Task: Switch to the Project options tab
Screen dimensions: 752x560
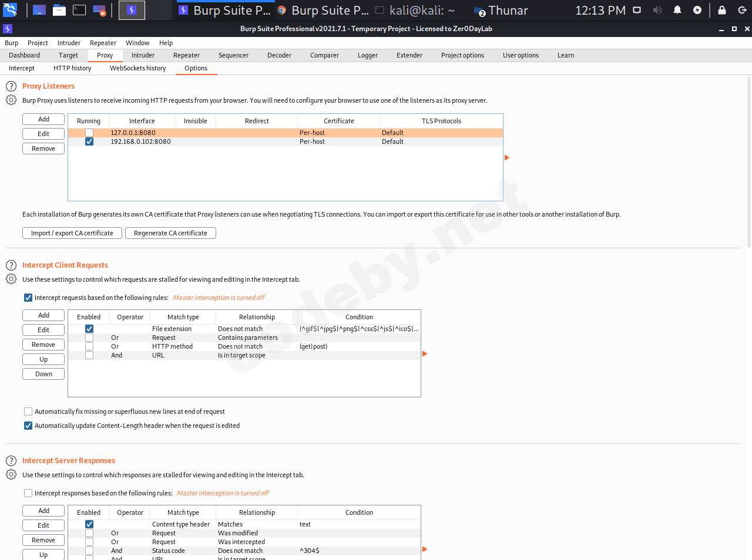Action: pos(462,55)
